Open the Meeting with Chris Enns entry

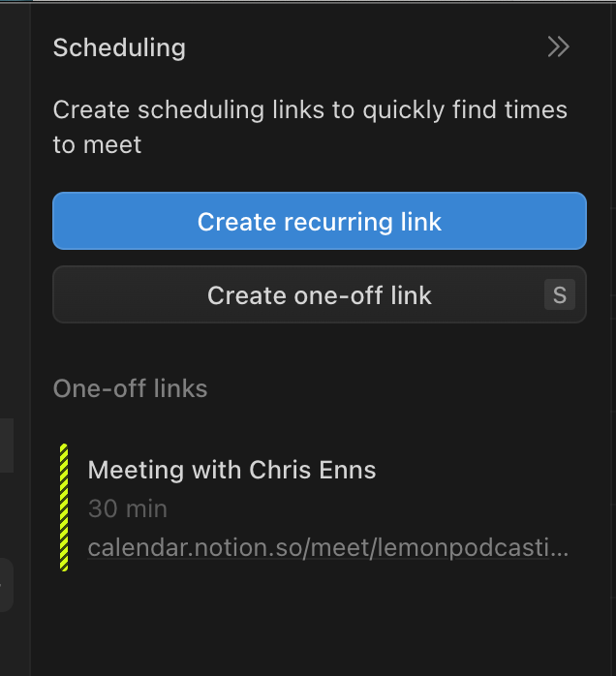[x=231, y=471]
